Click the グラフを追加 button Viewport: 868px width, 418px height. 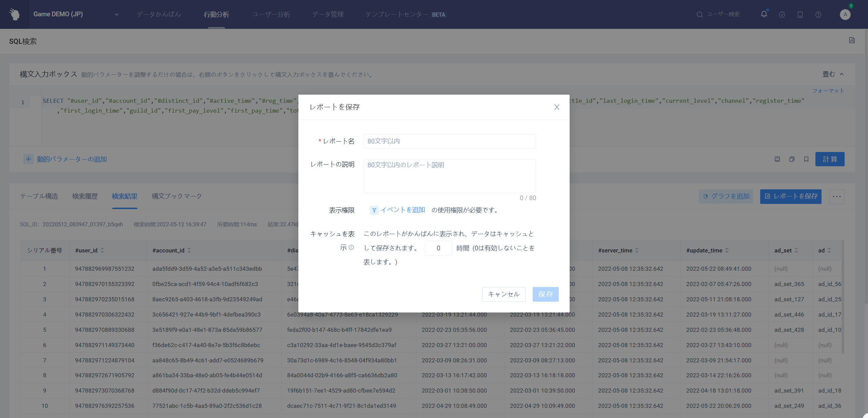pyautogui.click(x=726, y=196)
